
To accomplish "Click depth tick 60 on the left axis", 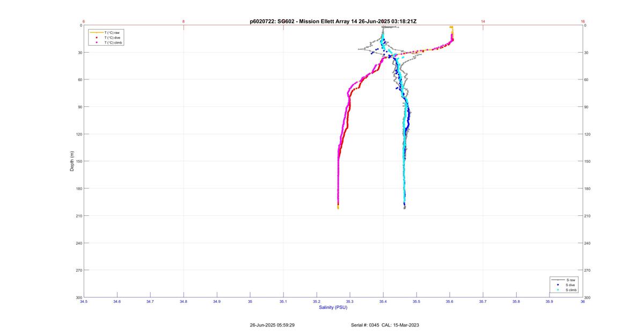I will (x=80, y=79).
